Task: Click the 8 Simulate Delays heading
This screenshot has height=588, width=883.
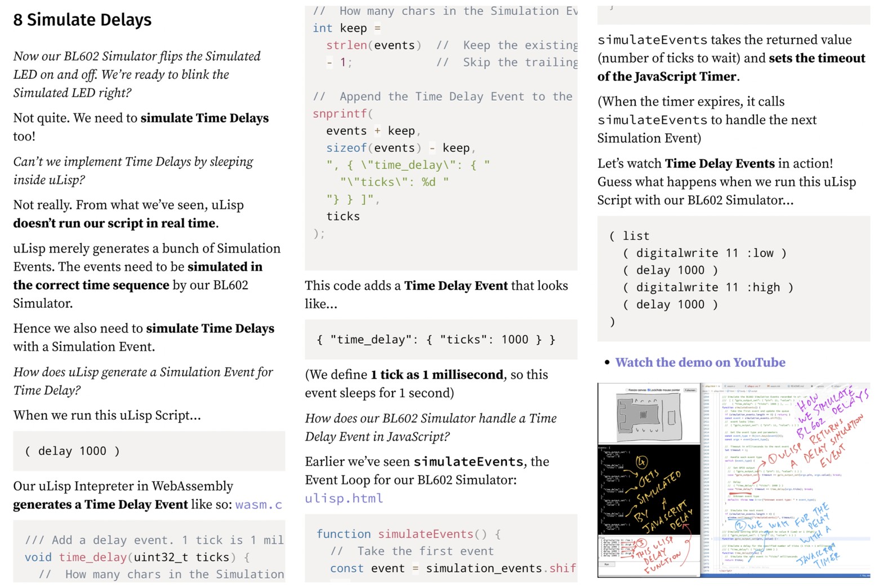Action: tap(82, 20)
